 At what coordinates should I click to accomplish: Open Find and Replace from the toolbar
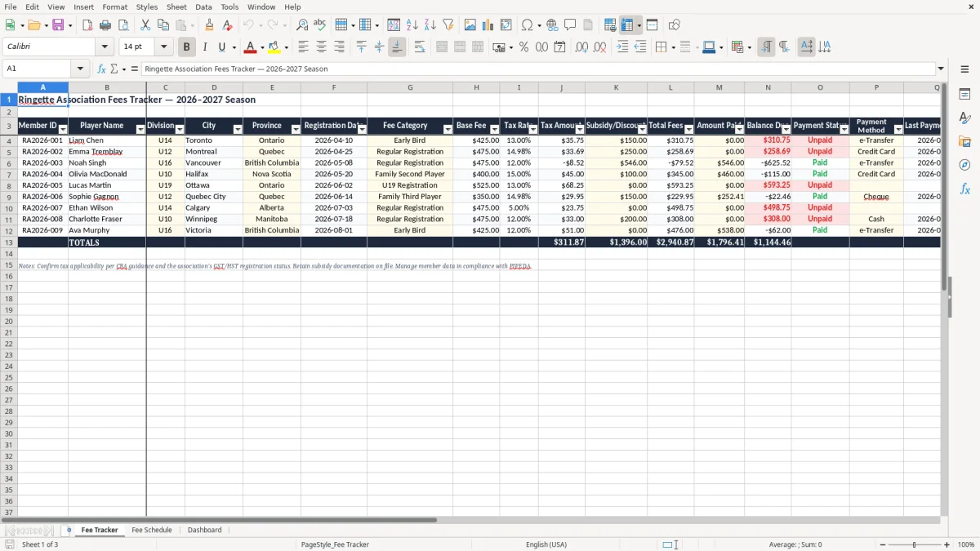tap(302, 25)
